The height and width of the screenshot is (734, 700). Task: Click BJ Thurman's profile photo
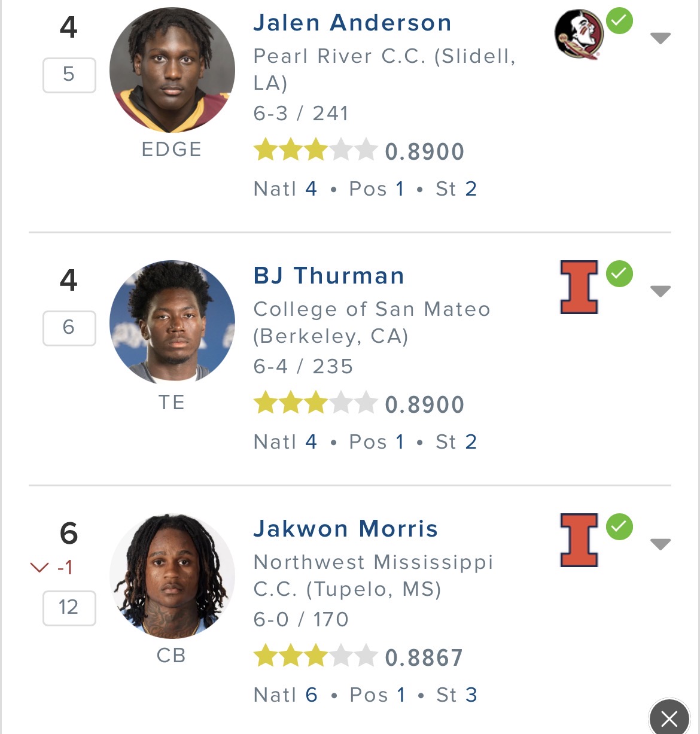click(x=172, y=323)
